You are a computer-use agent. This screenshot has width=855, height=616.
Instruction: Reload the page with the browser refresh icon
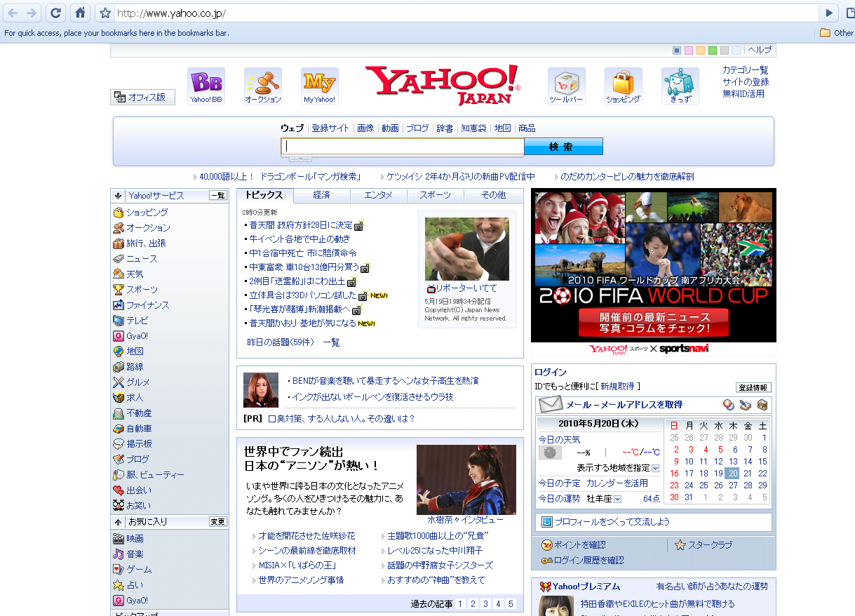click(x=55, y=13)
